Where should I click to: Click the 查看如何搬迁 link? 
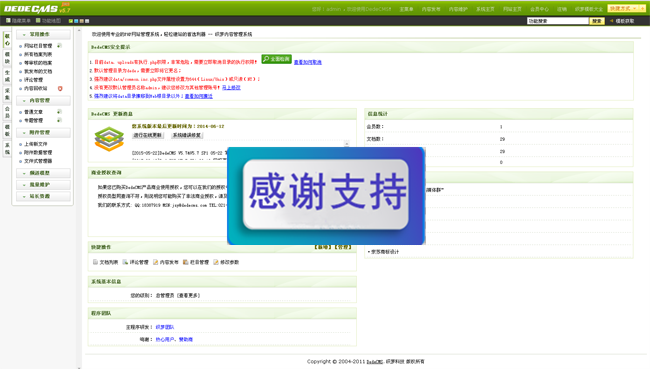(x=199, y=96)
